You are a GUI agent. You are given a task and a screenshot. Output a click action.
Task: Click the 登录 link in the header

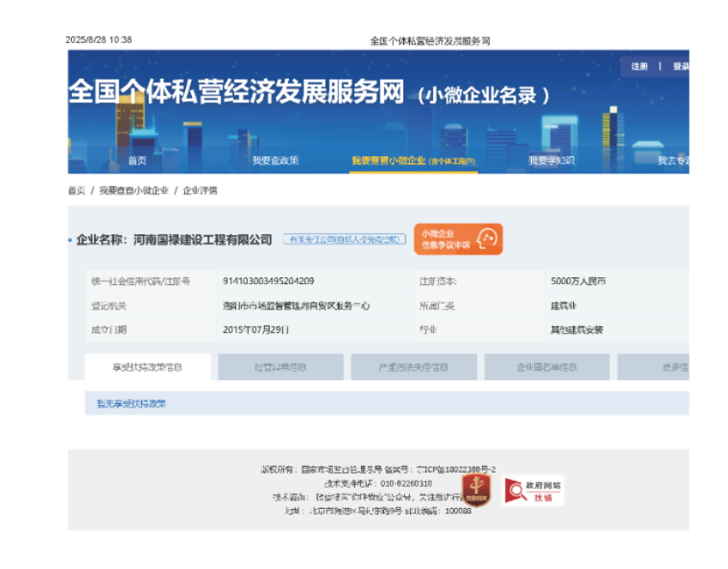coord(680,67)
